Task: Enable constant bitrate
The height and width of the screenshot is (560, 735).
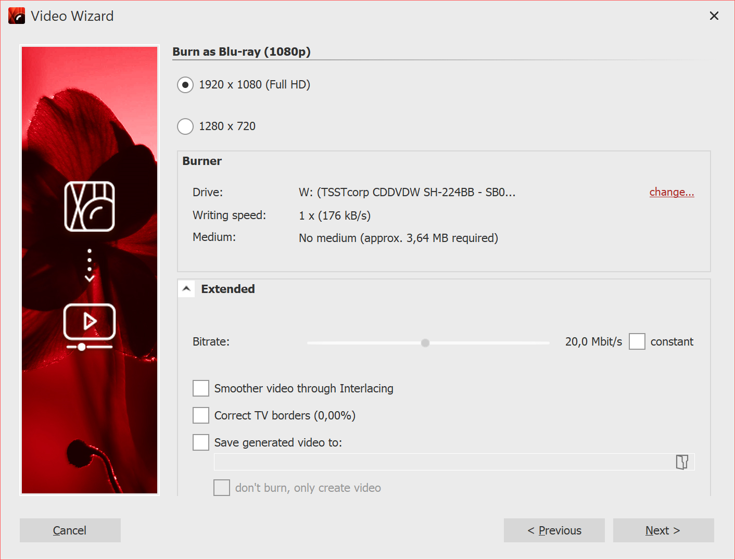Action: pyautogui.click(x=637, y=341)
